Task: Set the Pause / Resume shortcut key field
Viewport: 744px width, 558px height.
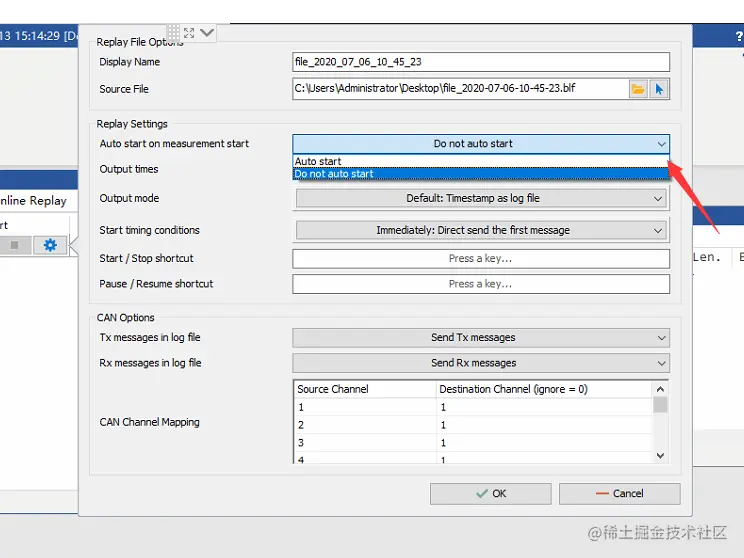Action: (481, 284)
